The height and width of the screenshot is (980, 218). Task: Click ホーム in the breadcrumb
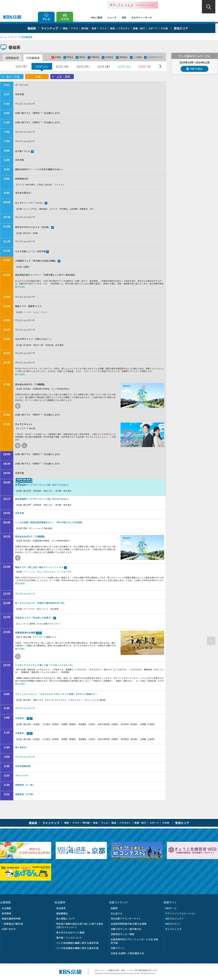(x=3, y=37)
